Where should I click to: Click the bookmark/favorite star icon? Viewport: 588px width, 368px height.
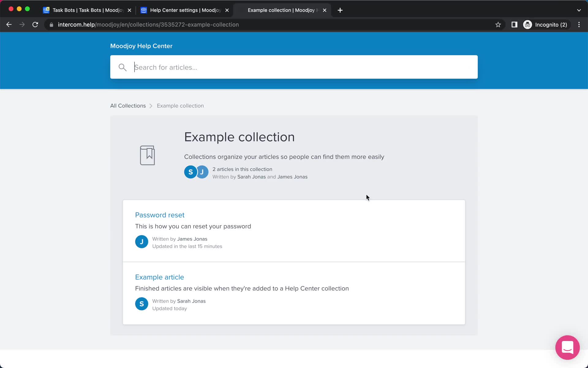tap(498, 25)
